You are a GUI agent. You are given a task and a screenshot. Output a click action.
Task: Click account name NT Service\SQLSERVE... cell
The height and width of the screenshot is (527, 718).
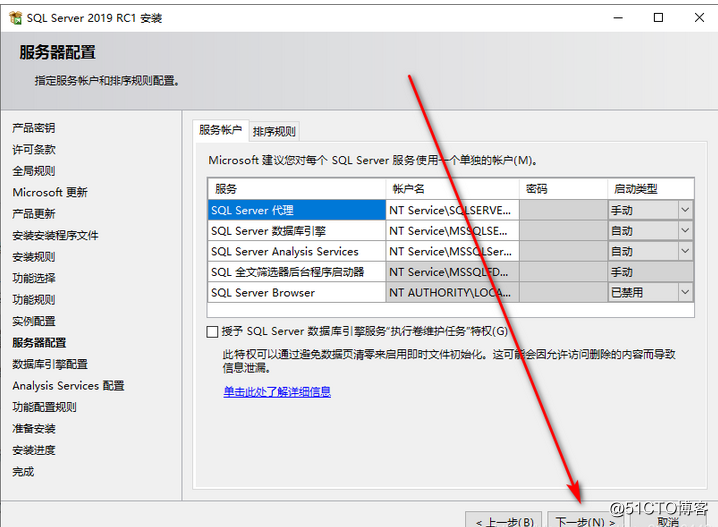pos(452,210)
